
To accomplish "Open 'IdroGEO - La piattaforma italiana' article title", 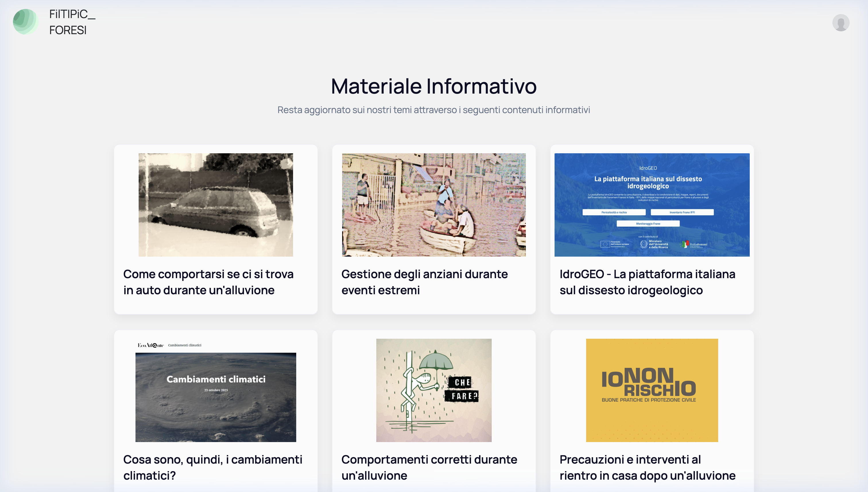I will (x=647, y=282).
